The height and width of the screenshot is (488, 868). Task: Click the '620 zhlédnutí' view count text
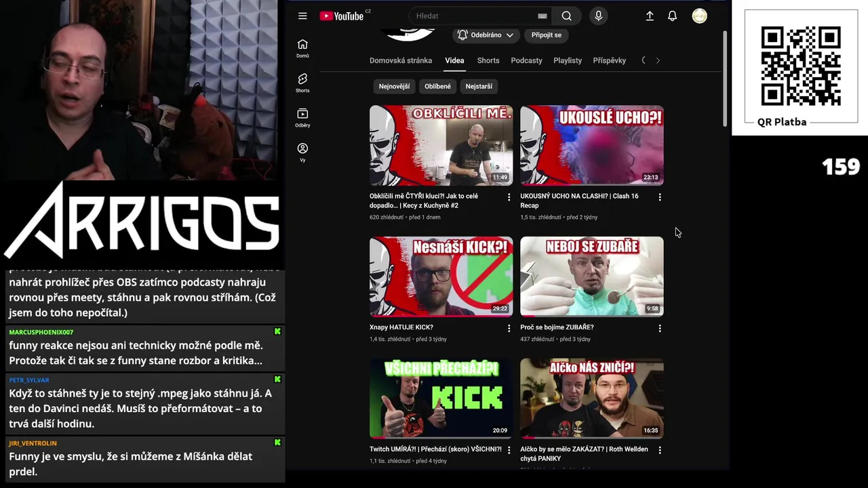tap(387, 218)
